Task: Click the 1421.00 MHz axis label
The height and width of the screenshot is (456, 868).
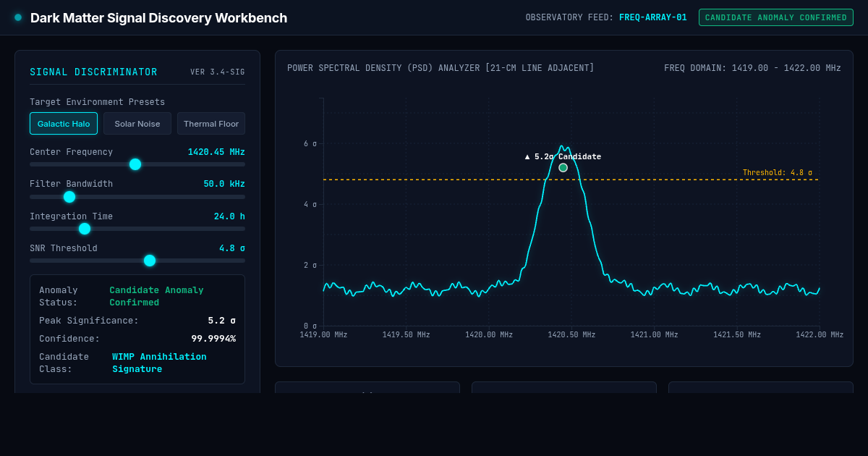Action: click(654, 334)
